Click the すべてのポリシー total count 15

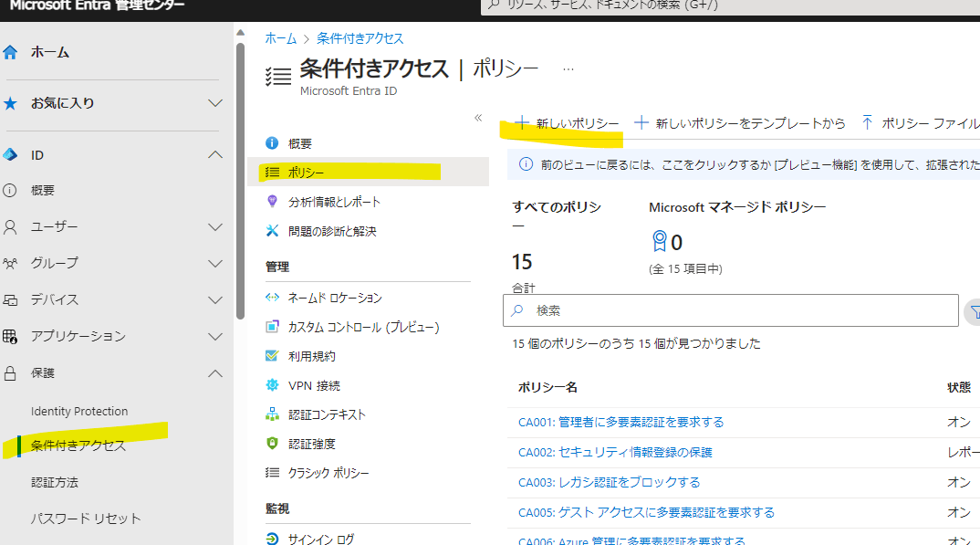522,262
